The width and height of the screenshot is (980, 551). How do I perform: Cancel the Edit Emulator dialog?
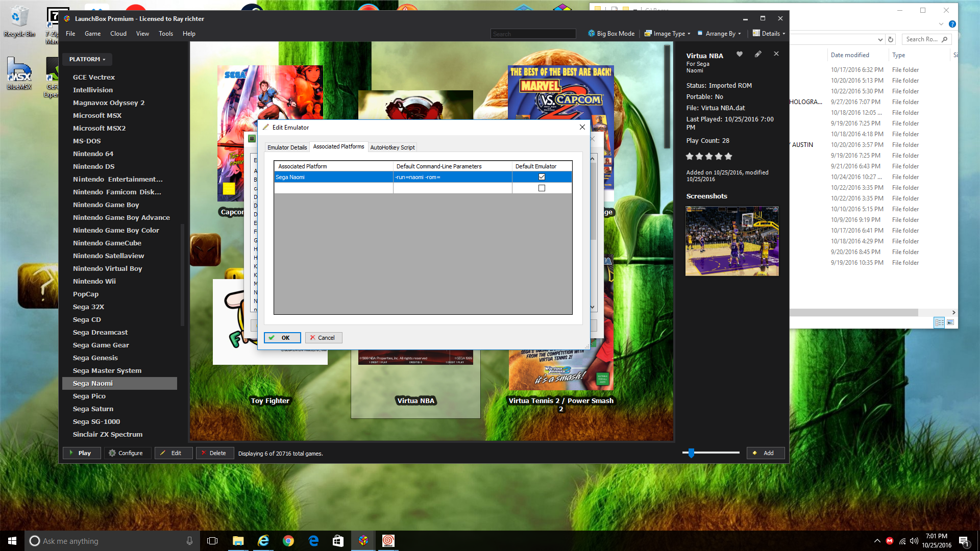tap(324, 338)
